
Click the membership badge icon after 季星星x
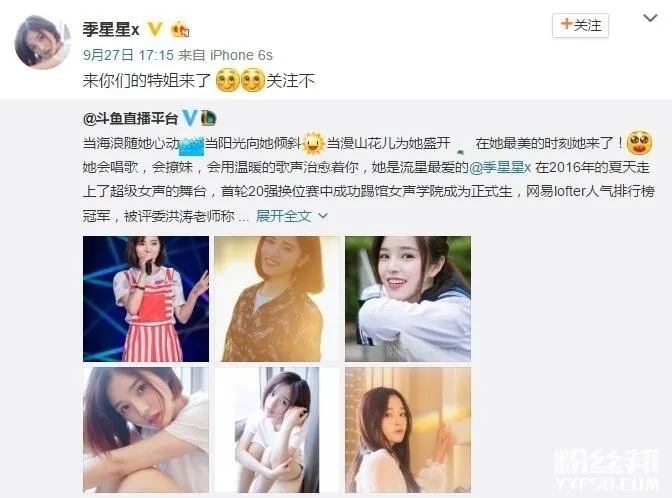[x=180, y=30]
